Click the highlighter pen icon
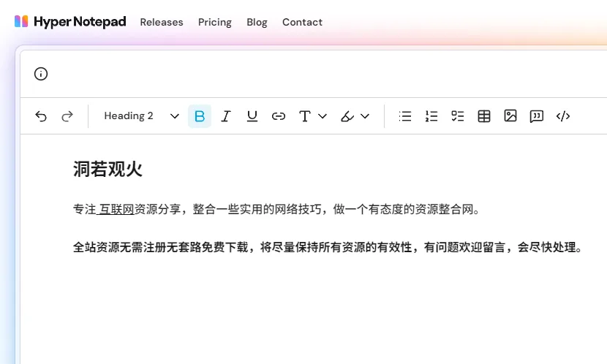The image size is (607, 364). pos(347,116)
